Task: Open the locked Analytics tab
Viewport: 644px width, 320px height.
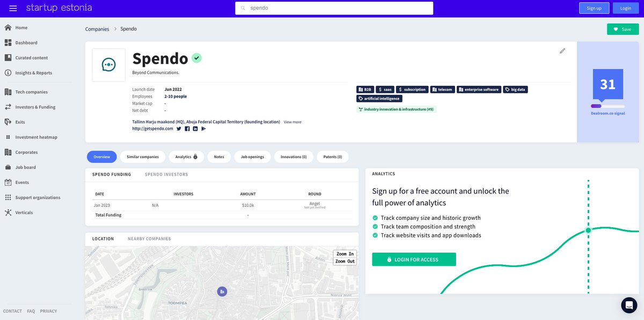Action: click(186, 157)
